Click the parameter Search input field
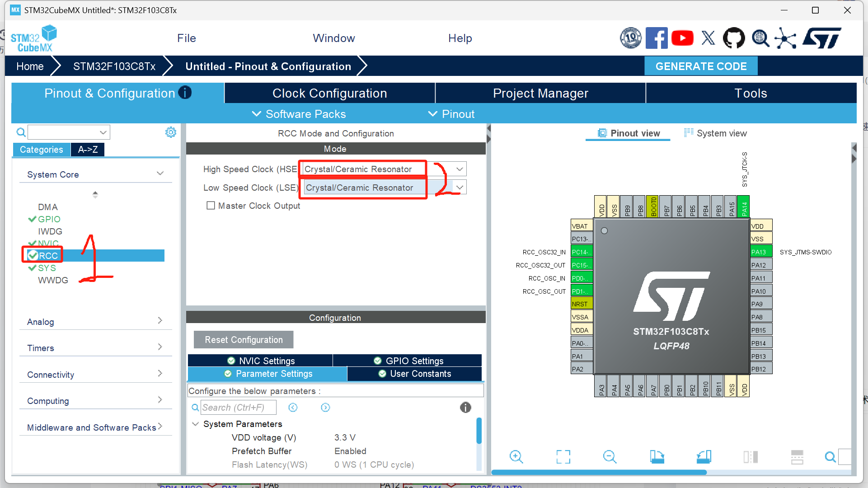Screen dimensions: 868x488 coord(238,408)
